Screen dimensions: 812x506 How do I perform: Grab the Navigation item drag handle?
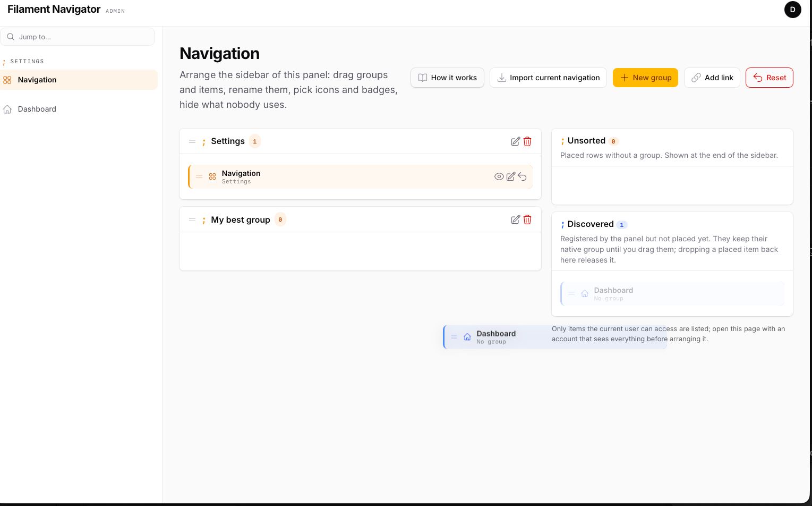tap(199, 176)
